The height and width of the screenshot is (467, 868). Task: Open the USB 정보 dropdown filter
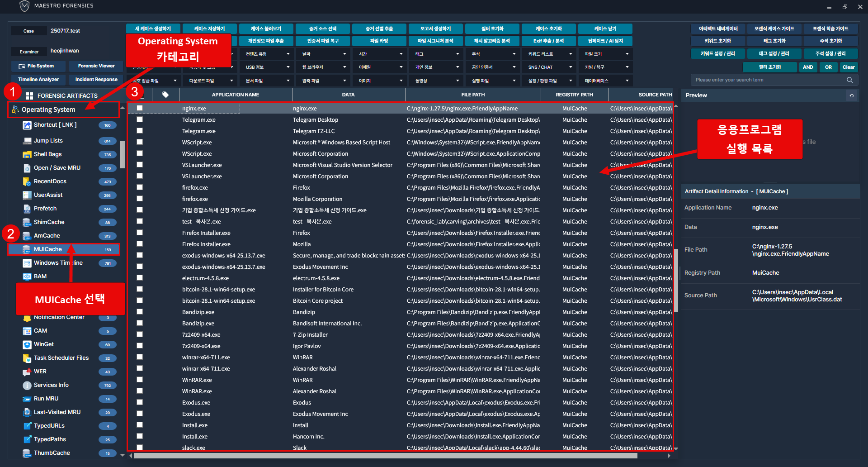click(x=267, y=67)
